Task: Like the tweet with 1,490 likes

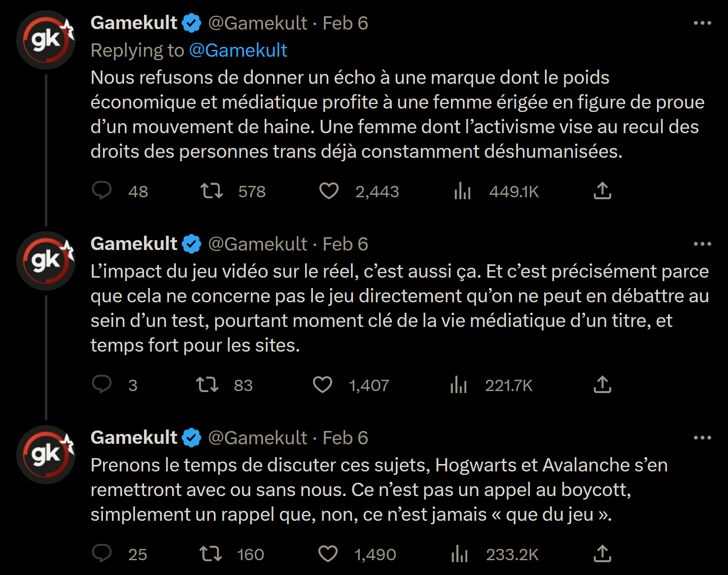Action: (328, 554)
